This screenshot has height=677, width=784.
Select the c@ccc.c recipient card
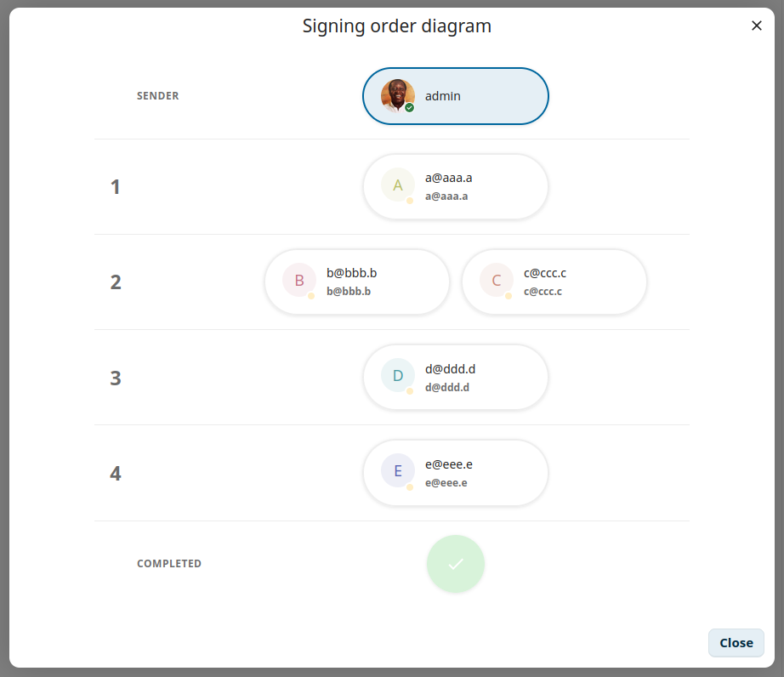[x=554, y=281]
